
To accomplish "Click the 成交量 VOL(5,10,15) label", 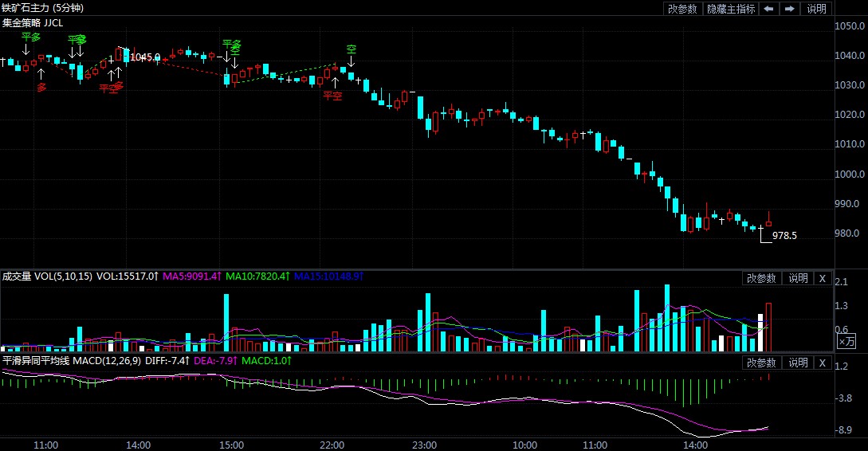I will point(47,276).
